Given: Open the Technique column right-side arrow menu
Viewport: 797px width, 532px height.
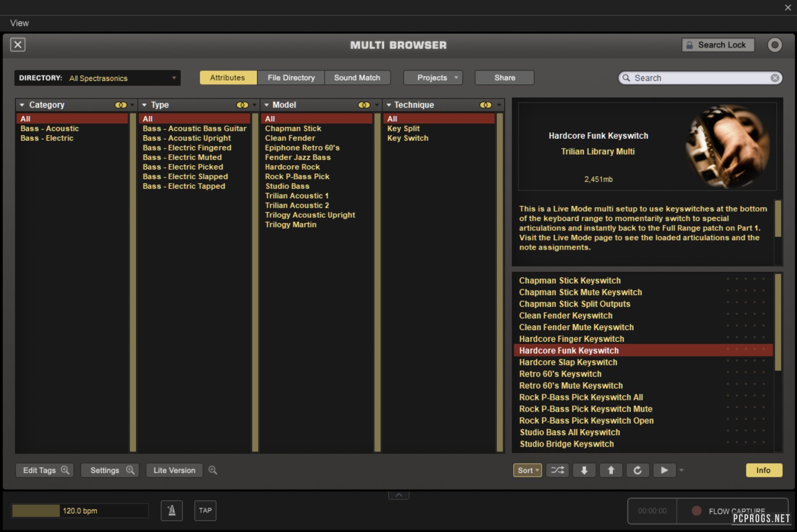Looking at the screenshot, I should (x=499, y=105).
